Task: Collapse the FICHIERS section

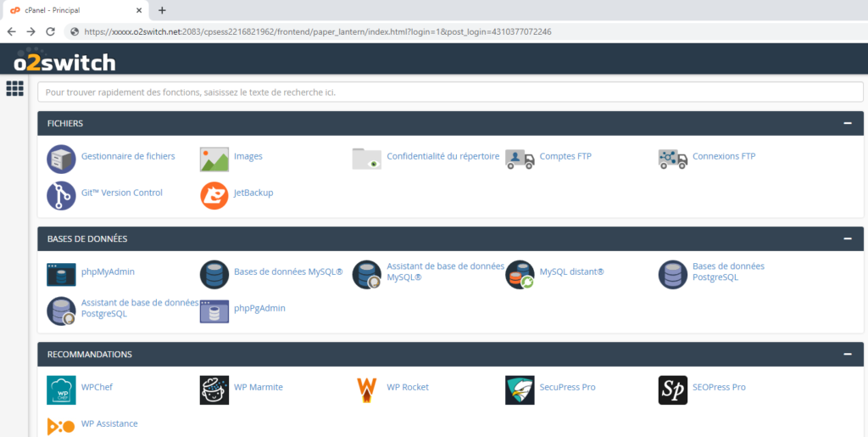Action: tap(848, 123)
